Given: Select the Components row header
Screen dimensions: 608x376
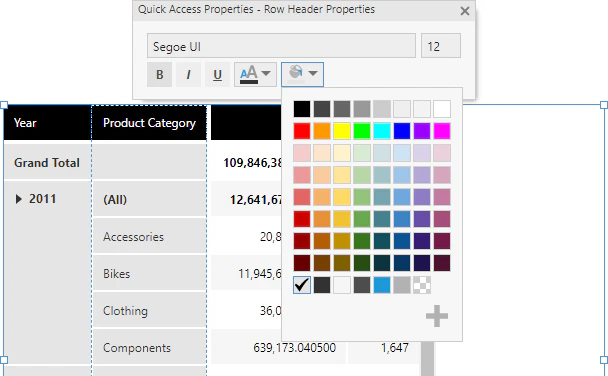Looking at the screenshot, I should tap(149, 348).
